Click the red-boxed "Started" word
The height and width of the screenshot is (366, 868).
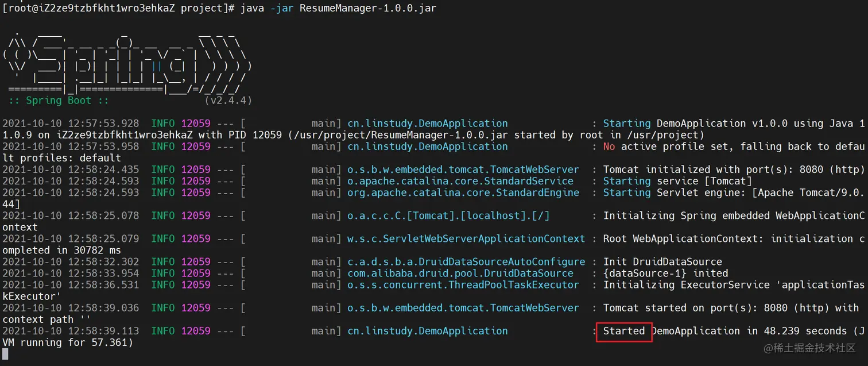pos(624,332)
